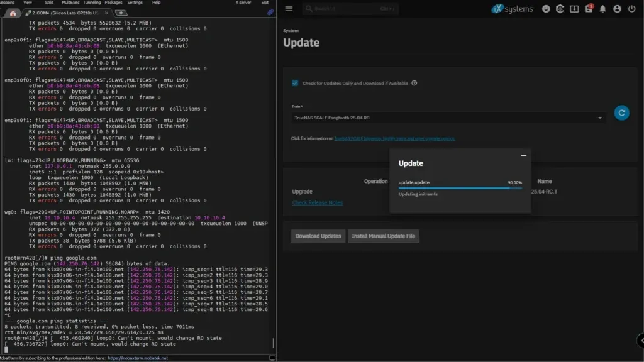Open the TrueNAS hamburger navigation menu
The width and height of the screenshot is (644, 362).
(x=289, y=9)
